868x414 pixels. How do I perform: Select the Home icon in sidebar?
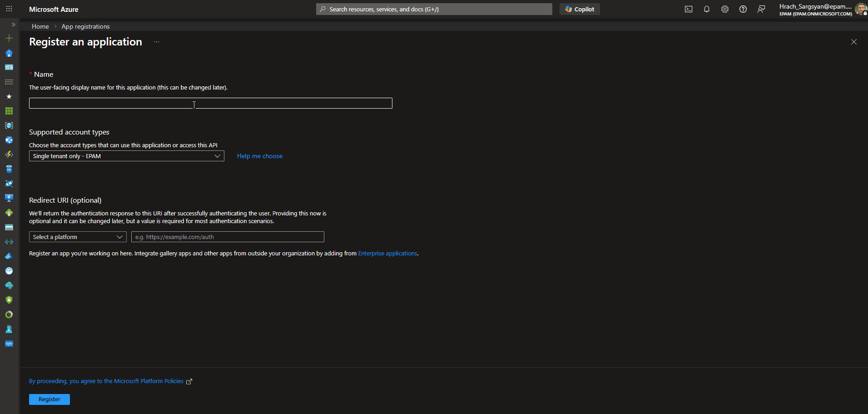pos(9,53)
